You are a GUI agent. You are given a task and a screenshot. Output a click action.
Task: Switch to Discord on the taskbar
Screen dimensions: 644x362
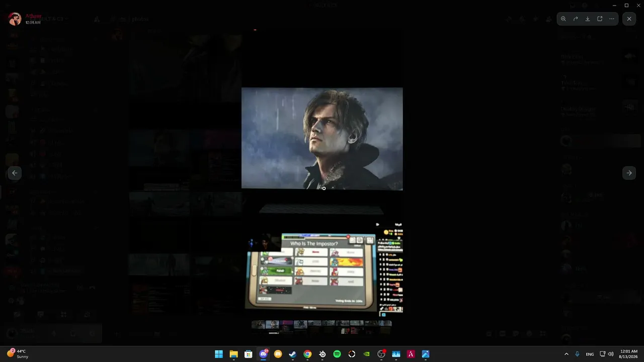coord(263,354)
